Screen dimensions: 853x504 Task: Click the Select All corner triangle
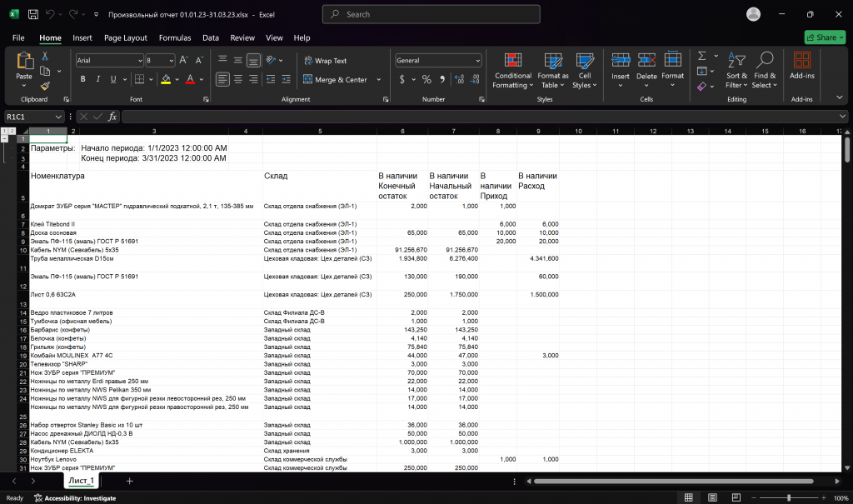tap(25, 131)
